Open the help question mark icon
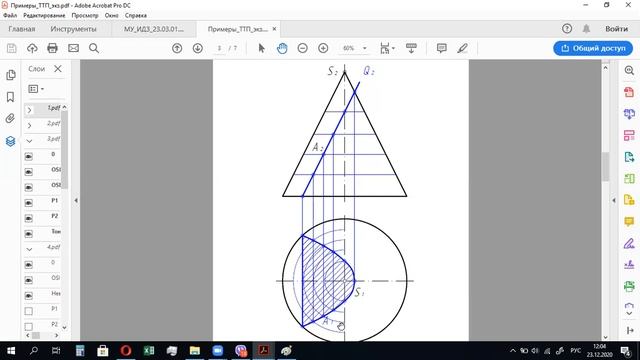Screen dimensions: 640x360 tap(567, 29)
